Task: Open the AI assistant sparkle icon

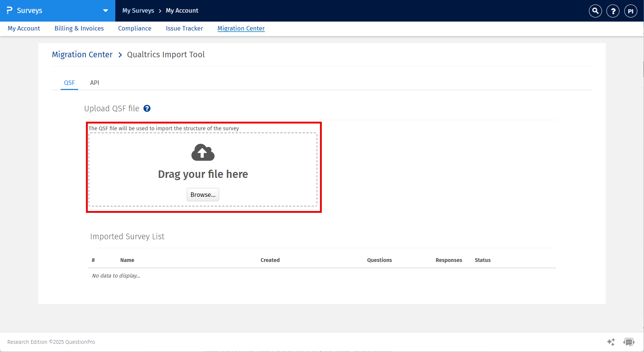Action: click(x=611, y=342)
